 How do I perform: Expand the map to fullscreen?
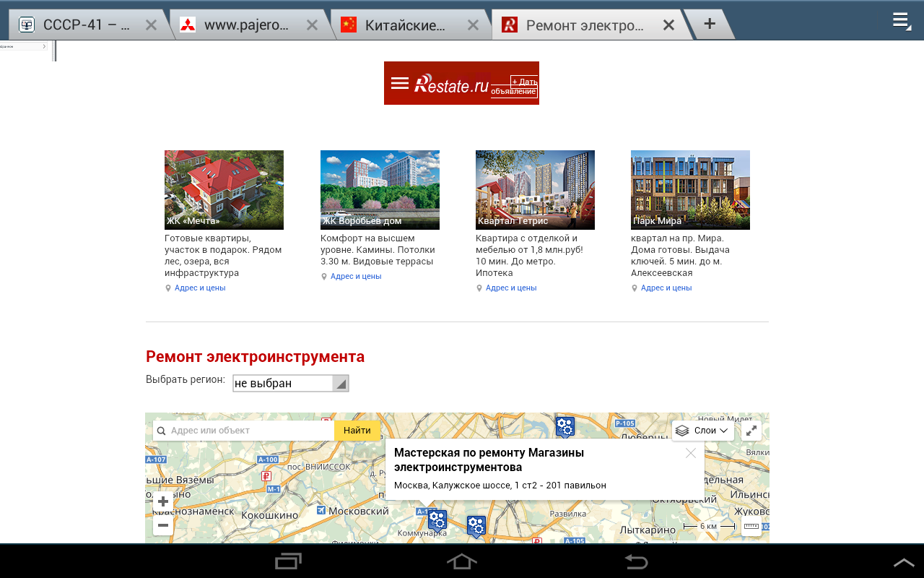(751, 431)
